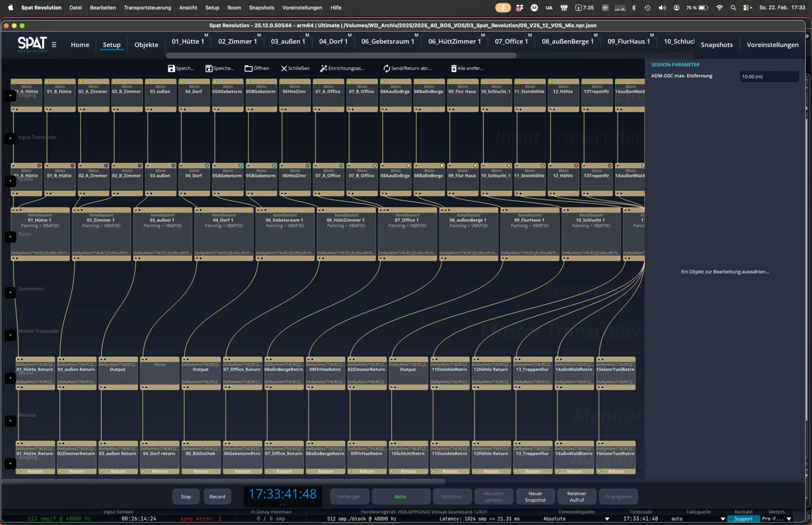The width and height of the screenshot is (812, 525).
Task: Open the Transportsteuerung menu
Action: point(147,8)
